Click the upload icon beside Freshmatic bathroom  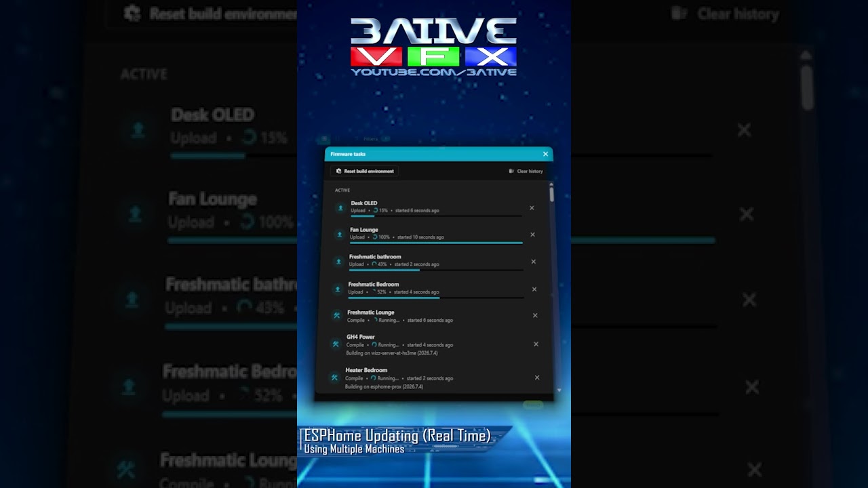339,262
